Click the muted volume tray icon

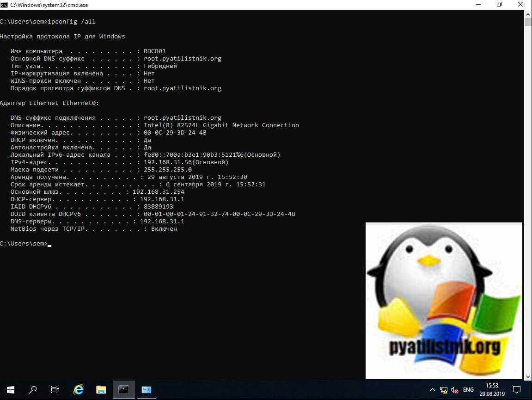454,390
